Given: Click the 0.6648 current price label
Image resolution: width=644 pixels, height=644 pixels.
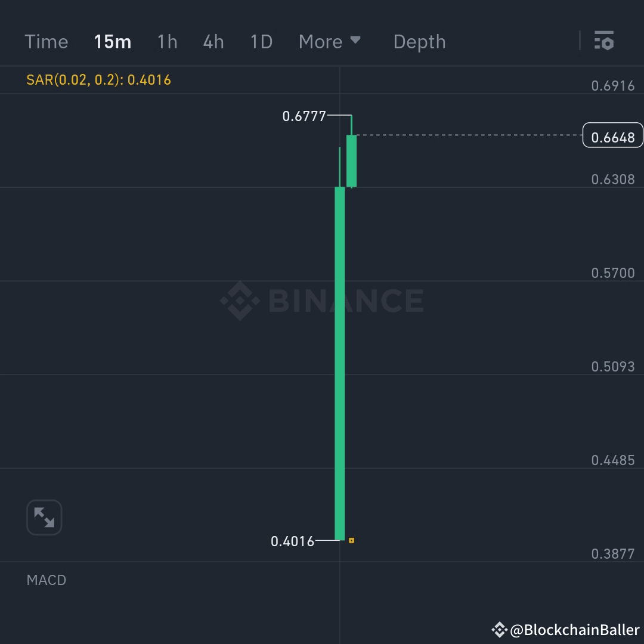Looking at the screenshot, I should click(613, 135).
